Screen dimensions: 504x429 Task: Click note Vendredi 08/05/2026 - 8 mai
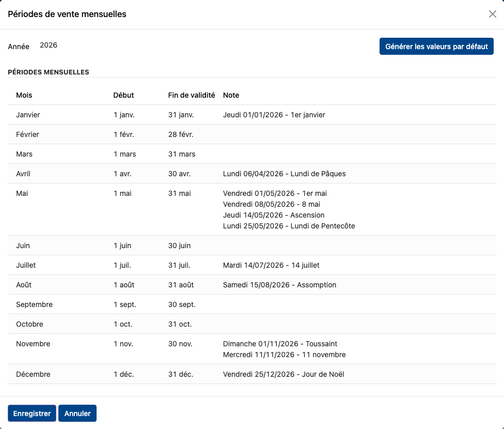[272, 204]
